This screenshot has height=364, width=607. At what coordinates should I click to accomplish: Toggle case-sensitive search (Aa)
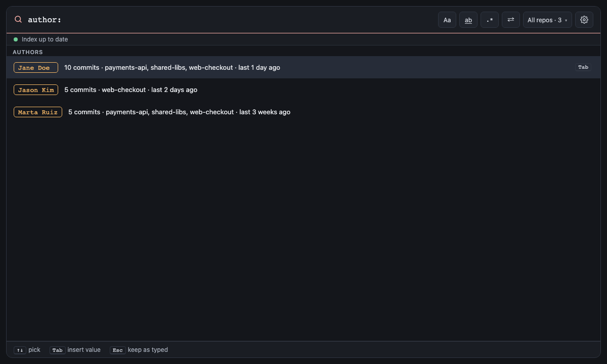447,20
